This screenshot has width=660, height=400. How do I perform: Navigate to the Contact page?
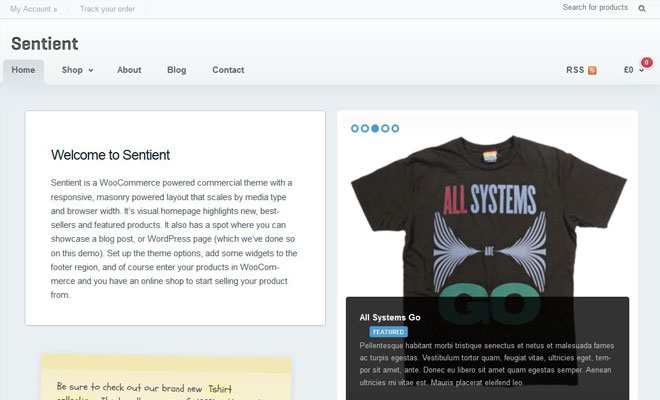click(228, 70)
